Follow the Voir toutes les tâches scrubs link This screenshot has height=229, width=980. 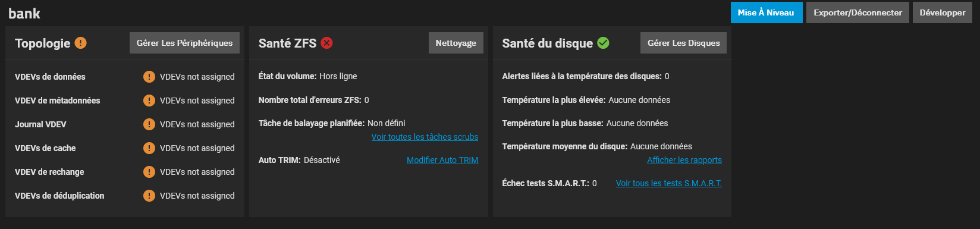click(x=425, y=137)
